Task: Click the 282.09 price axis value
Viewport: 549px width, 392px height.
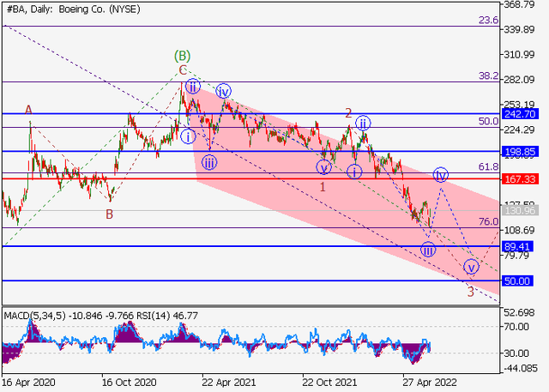Action: point(519,80)
